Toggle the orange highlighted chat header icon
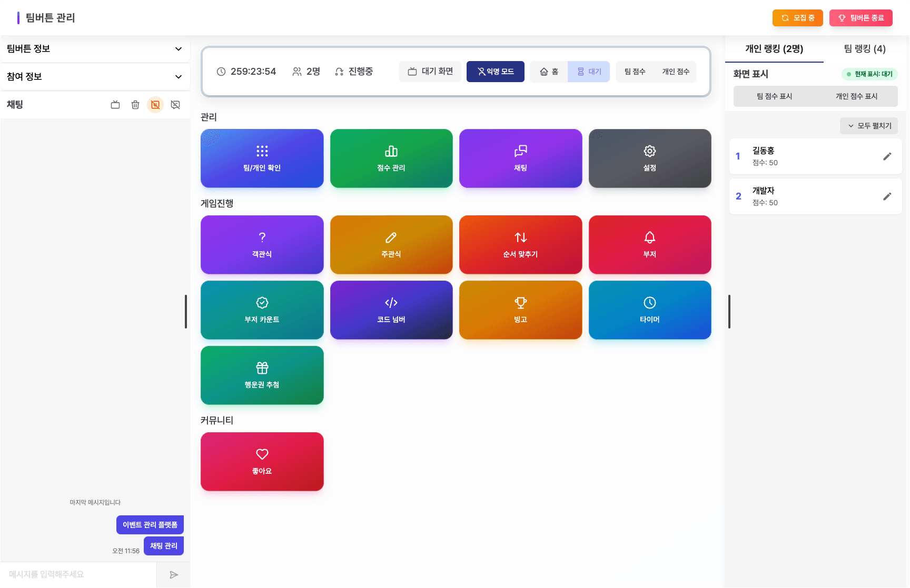This screenshot has height=588, width=910. click(155, 105)
